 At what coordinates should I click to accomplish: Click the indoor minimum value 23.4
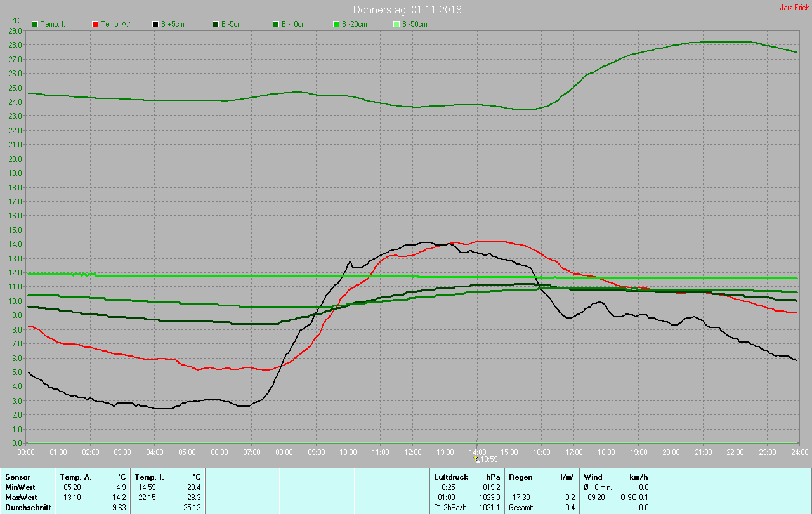(x=193, y=487)
